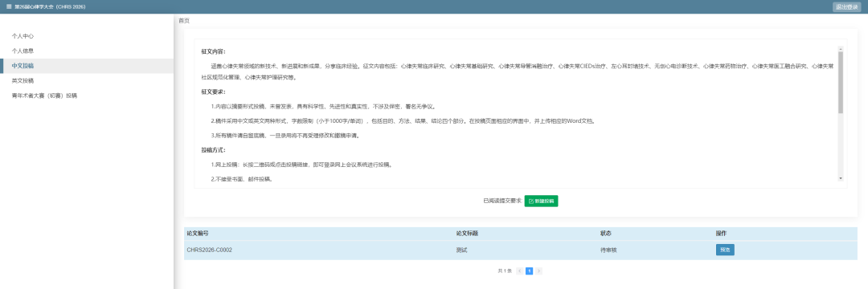Go to previous page arrow in pagination
868x289 pixels.
[519, 271]
